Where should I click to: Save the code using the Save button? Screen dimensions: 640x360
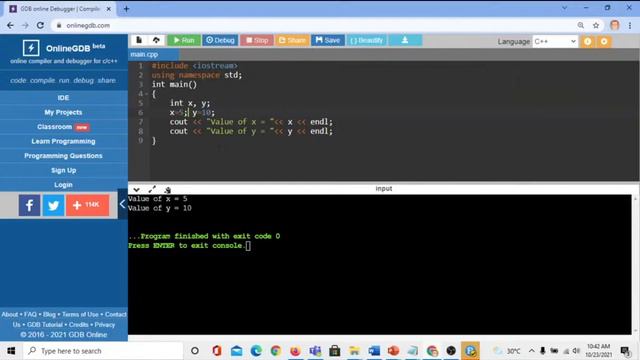tap(328, 40)
